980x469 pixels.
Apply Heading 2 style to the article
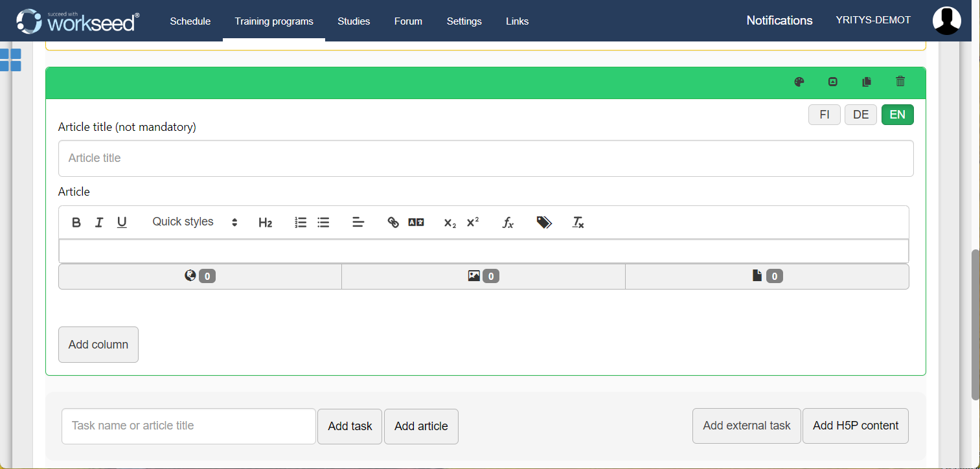click(265, 222)
